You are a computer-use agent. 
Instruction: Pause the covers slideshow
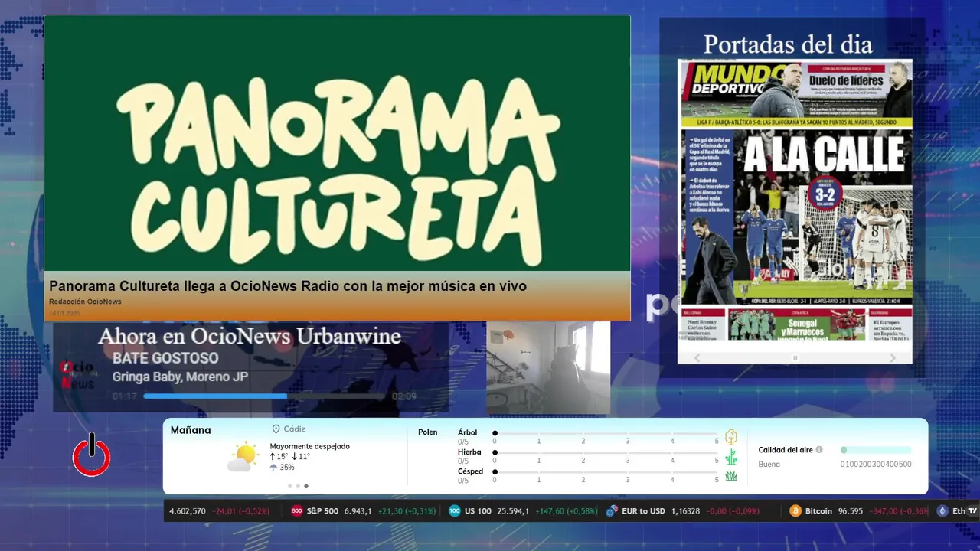coord(795,358)
